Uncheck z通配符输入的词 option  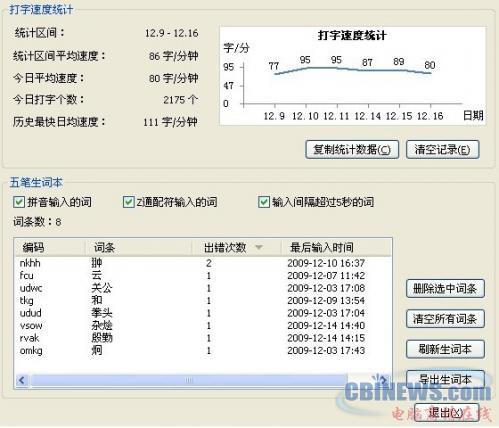tap(128, 202)
